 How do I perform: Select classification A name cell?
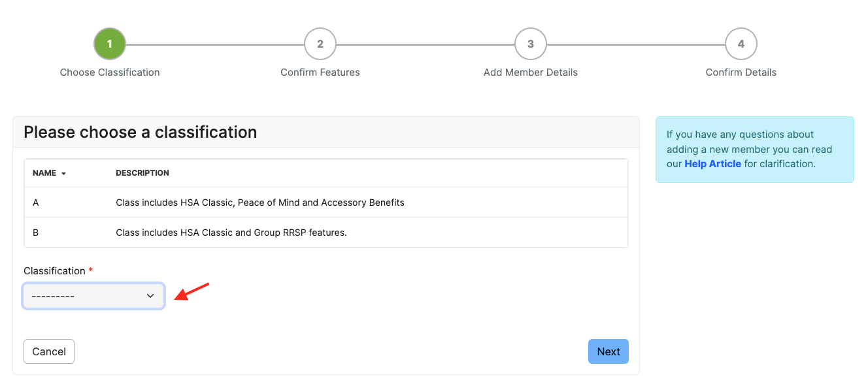coord(36,202)
